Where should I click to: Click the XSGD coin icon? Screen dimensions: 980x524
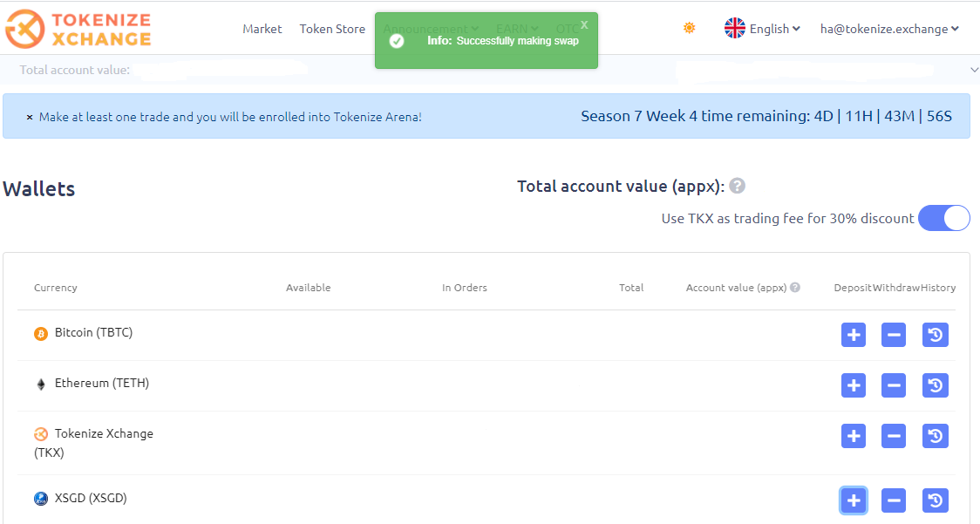point(41,499)
